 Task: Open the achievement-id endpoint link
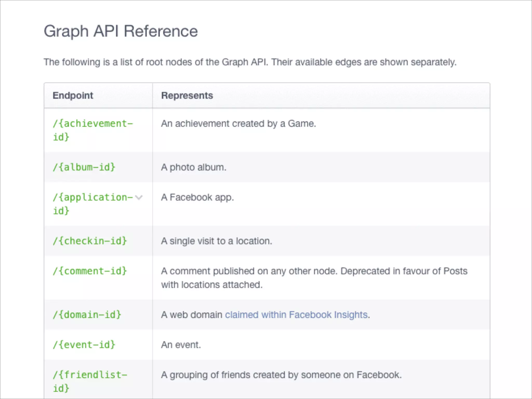coord(92,124)
